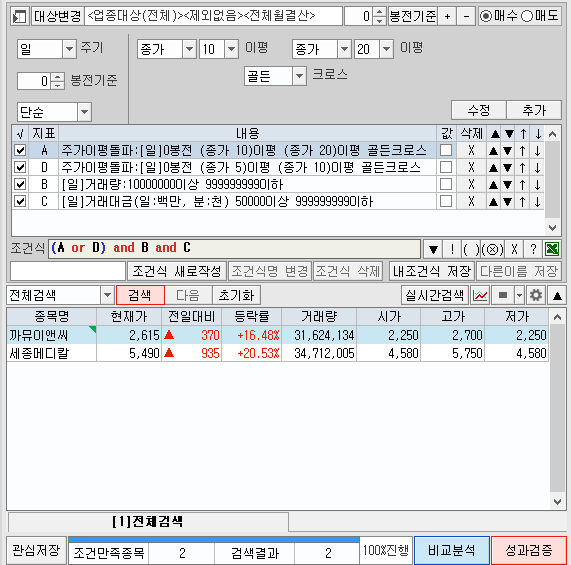
Task: Click the 성과검증 button
Action: (x=529, y=550)
